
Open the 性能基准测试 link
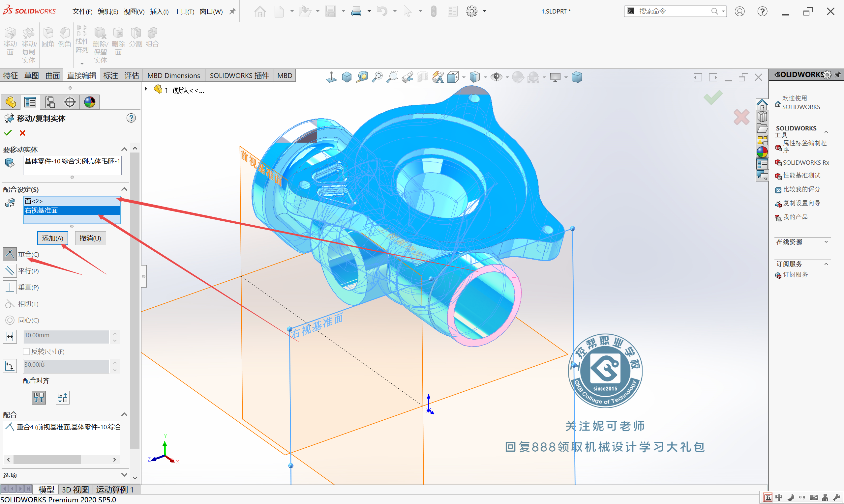pyautogui.click(x=802, y=176)
